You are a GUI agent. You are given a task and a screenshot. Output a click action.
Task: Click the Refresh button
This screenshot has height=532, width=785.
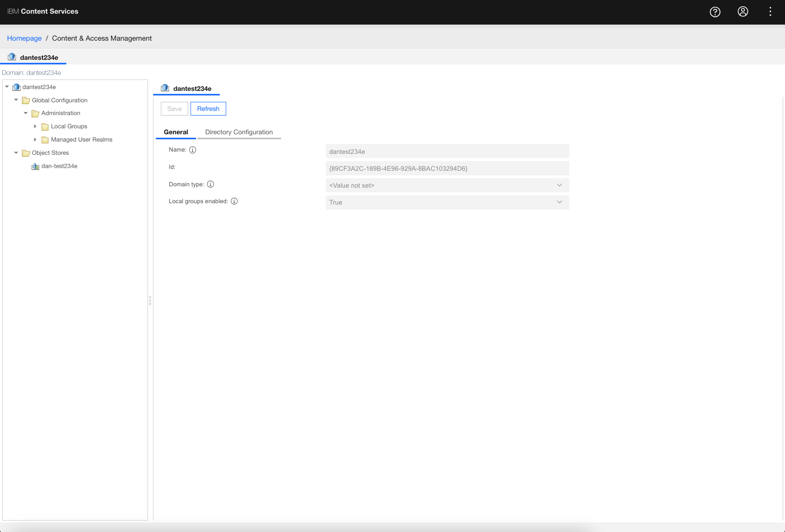pyautogui.click(x=208, y=109)
